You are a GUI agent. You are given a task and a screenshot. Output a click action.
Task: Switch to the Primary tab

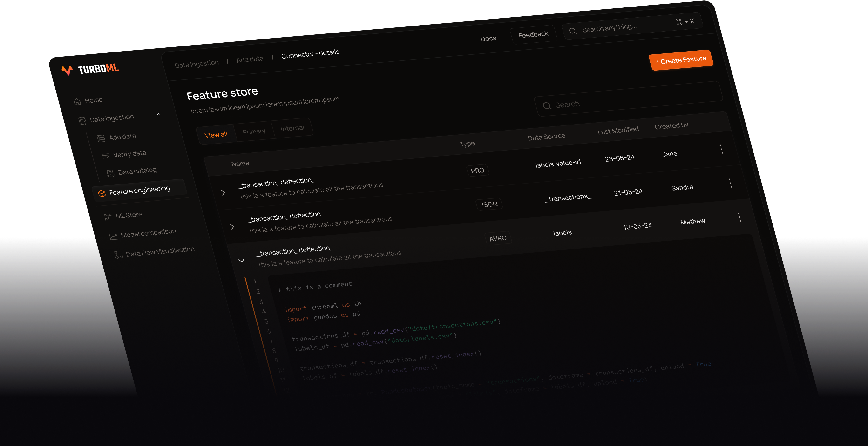254,132
